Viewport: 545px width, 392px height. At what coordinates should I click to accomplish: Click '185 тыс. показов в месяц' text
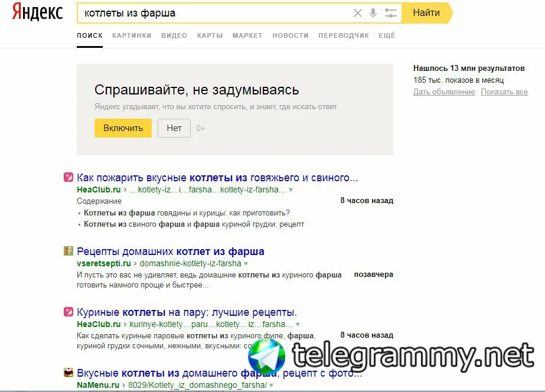point(458,80)
